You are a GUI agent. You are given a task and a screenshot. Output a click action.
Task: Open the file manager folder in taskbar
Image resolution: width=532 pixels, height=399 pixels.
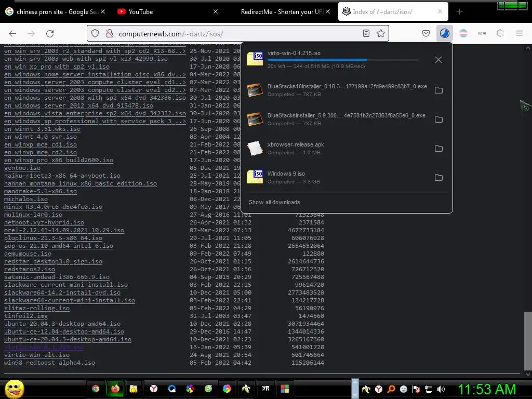pos(134,389)
